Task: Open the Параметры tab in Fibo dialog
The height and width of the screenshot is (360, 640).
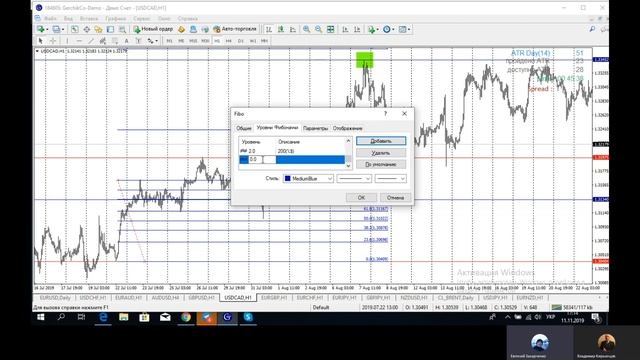Action: (315, 128)
